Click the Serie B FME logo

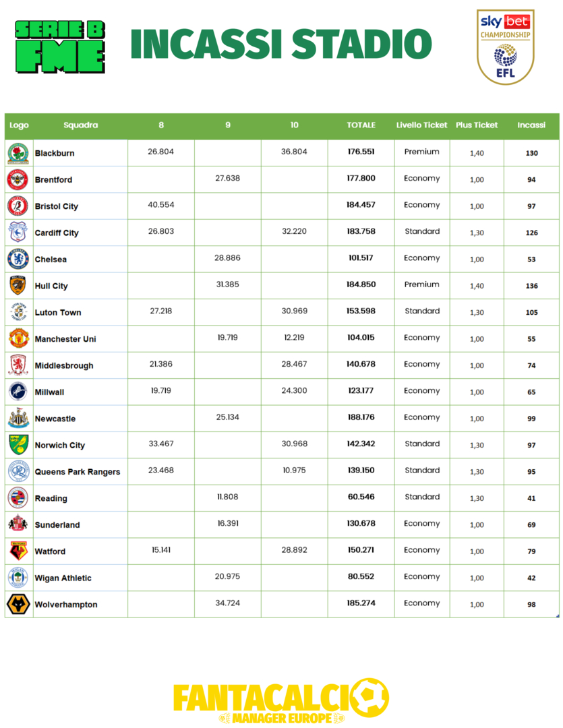tap(60, 47)
